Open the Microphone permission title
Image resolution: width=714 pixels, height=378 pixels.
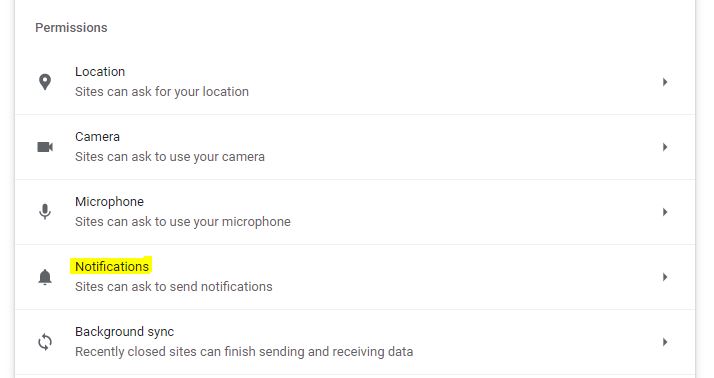[109, 202]
